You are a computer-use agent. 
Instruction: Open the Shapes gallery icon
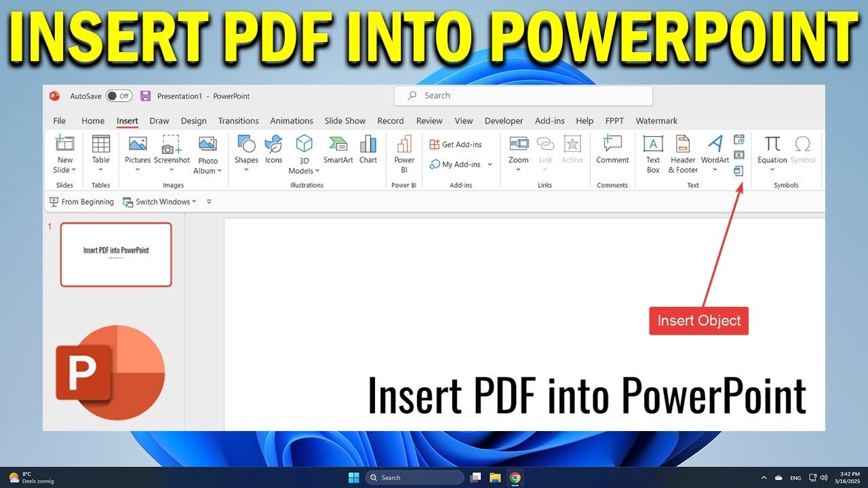[x=246, y=144]
